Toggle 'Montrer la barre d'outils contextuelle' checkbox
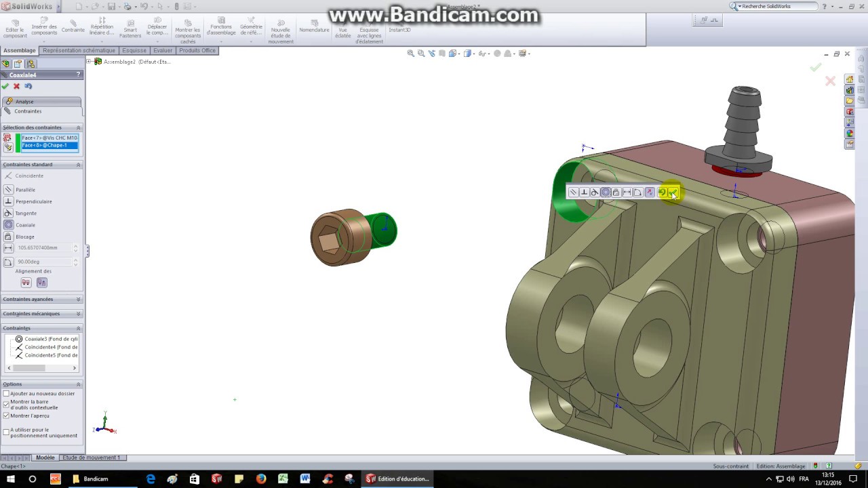The width and height of the screenshot is (868, 488). 6,405
